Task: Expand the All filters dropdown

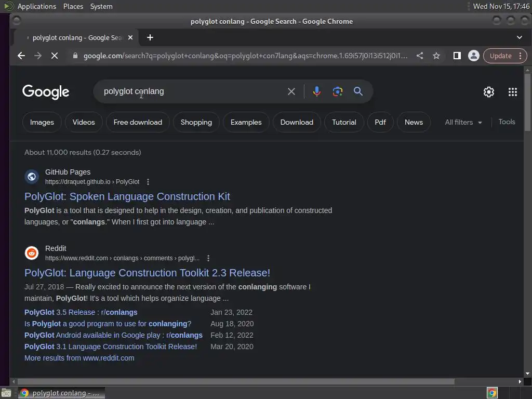Action: (463, 122)
